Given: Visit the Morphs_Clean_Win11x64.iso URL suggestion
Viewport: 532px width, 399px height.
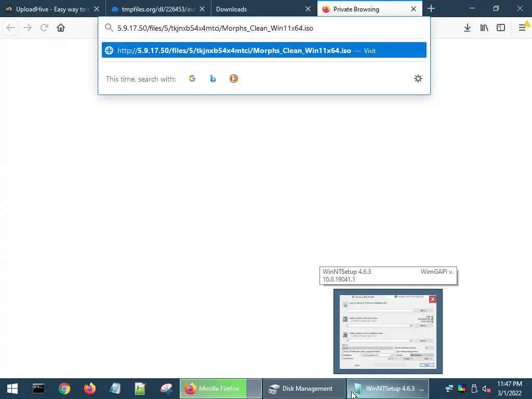Looking at the screenshot, I should click(264, 50).
